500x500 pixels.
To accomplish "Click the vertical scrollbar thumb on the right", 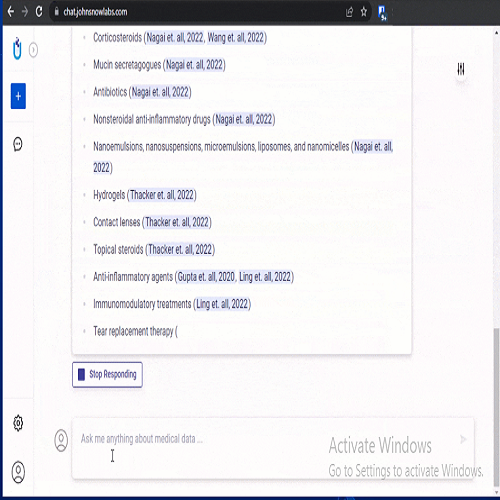I will pos(496,407).
